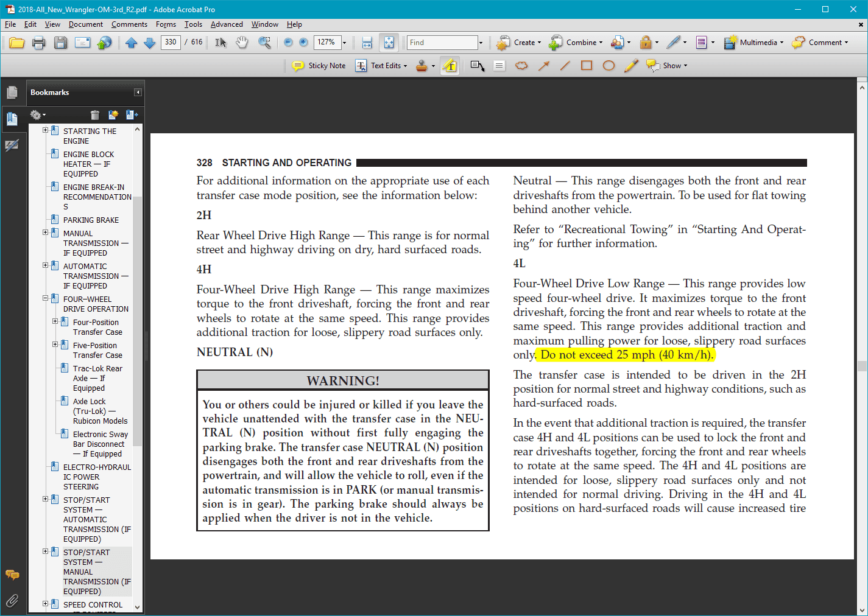Open the File menu
This screenshot has height=616, width=868.
(x=10, y=24)
